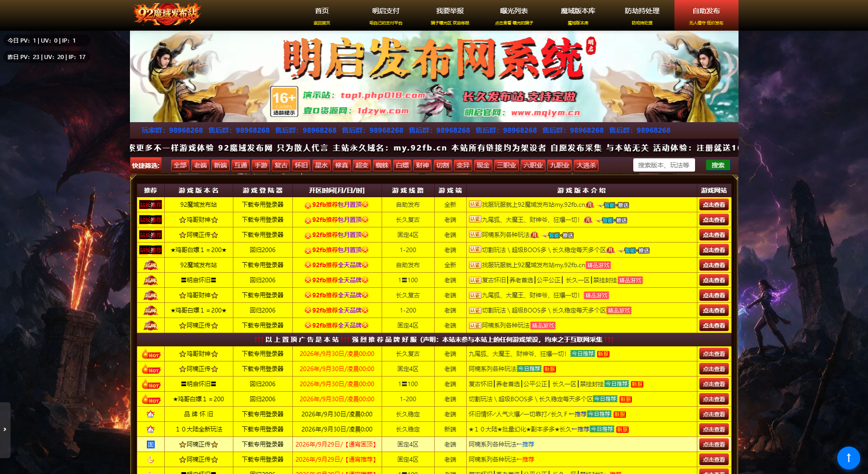Click the 16+ CADPA age rating badge
Viewport: 868px width, 474px height.
pos(284,101)
